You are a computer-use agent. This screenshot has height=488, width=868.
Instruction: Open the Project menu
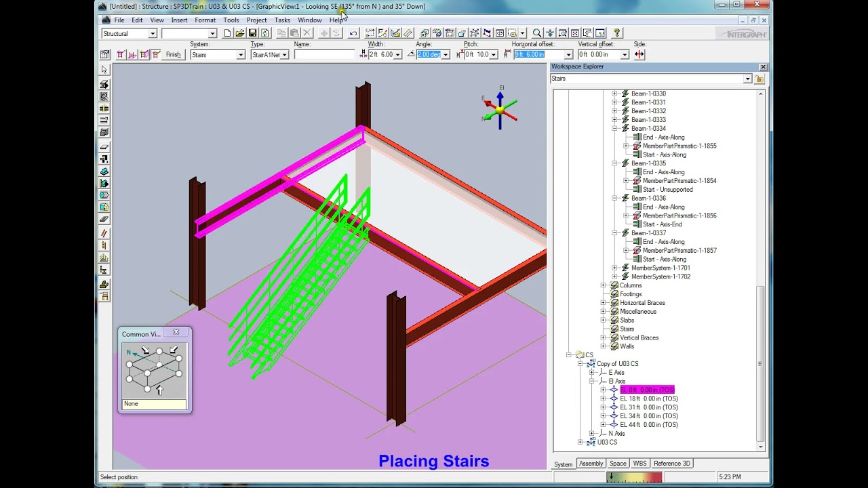coord(256,20)
